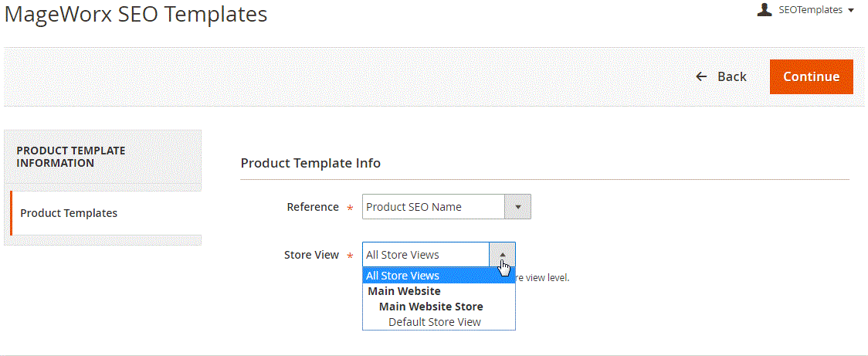Viewport: 868px width, 356px height.
Task: Click the Store View field label
Action: tap(311, 255)
